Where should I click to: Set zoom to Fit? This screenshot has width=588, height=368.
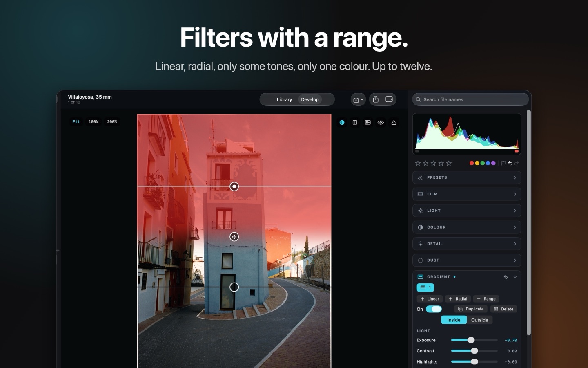click(76, 122)
